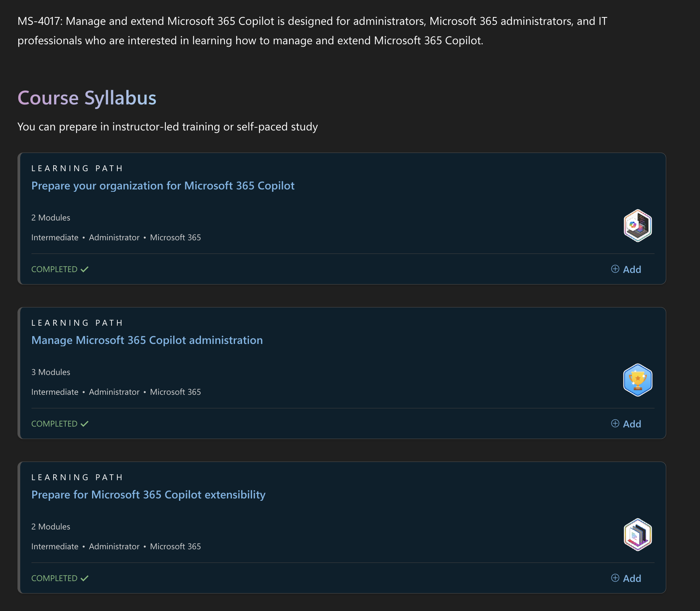Viewport: 700px width, 611px height.
Task: Click plus-circle icon in Manage Copilot administration card
Action: [x=615, y=424]
